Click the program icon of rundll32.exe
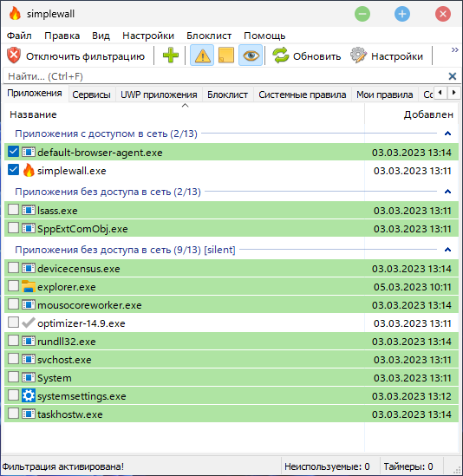Viewport: 463px width, 476px height. pos(29,342)
